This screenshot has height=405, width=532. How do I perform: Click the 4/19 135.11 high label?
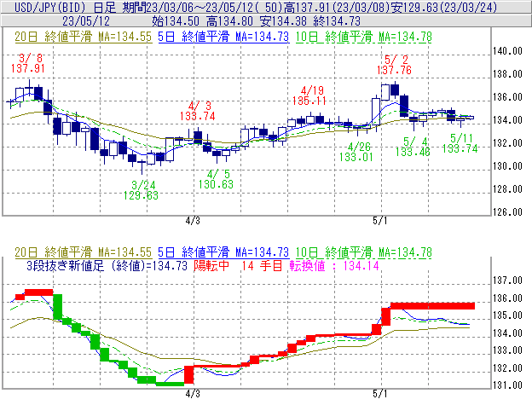(x=309, y=95)
